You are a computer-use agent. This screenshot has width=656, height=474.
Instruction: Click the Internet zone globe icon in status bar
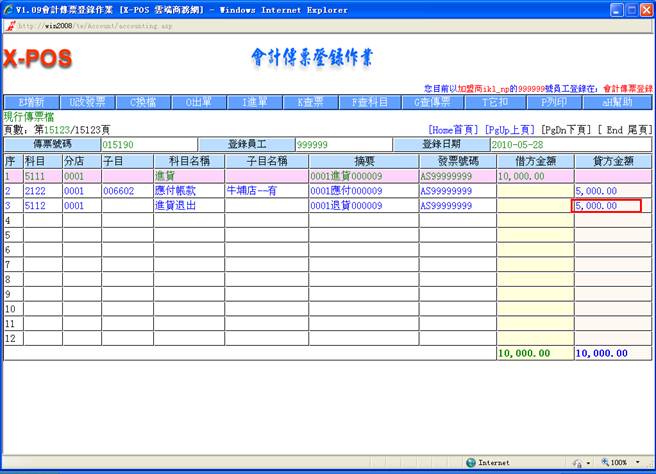tap(471, 463)
